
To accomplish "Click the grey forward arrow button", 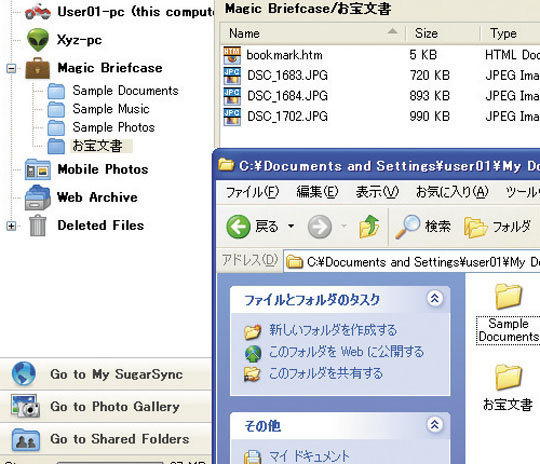I will tap(320, 227).
